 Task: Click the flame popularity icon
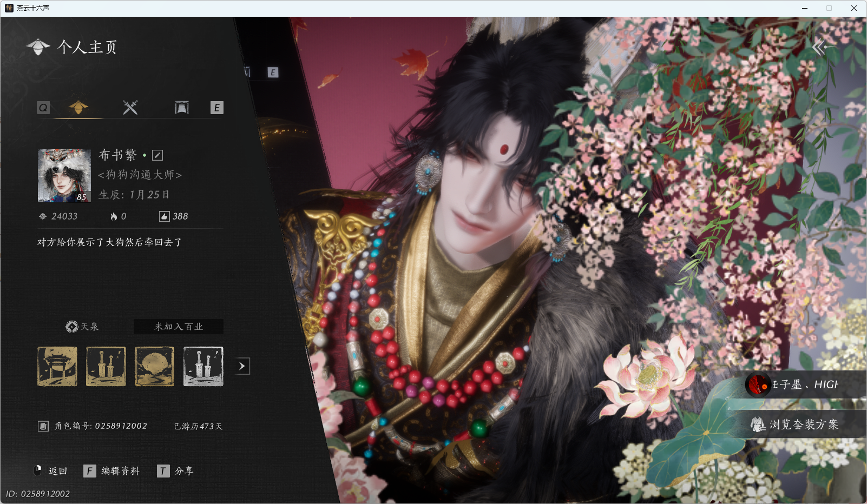pos(114,216)
